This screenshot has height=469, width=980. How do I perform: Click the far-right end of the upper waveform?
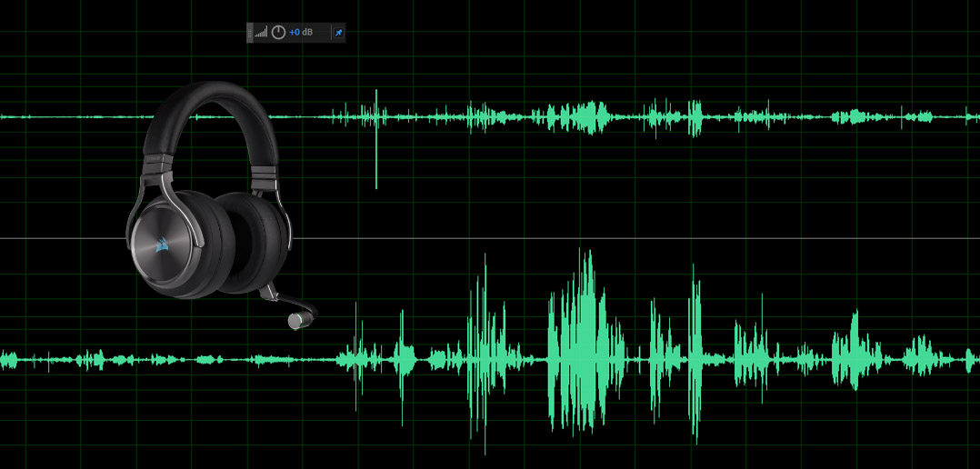coord(975,116)
